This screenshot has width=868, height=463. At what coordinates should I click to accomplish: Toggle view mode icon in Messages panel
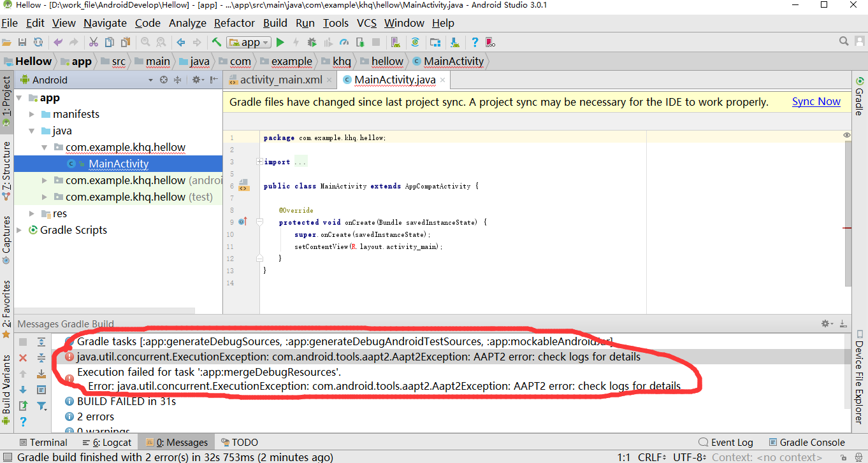click(41, 389)
